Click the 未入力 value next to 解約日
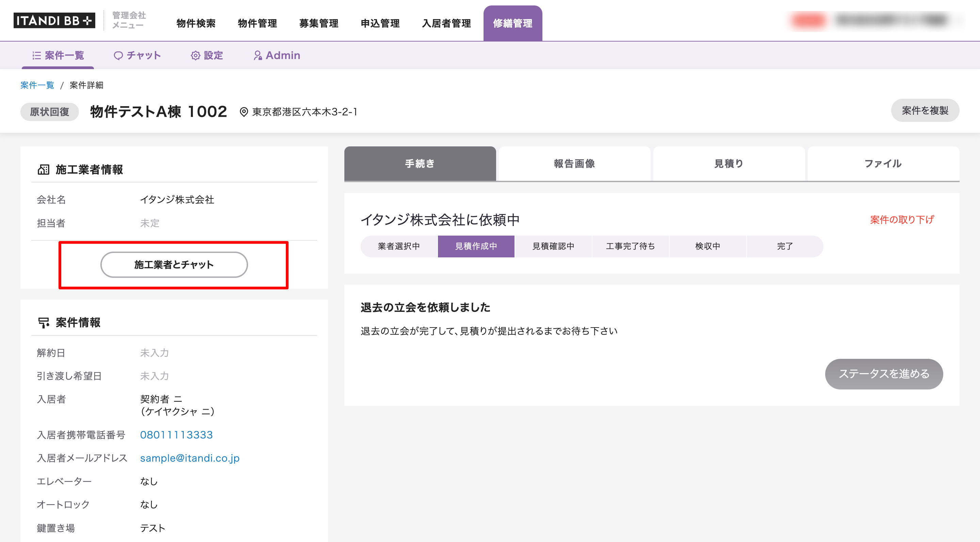Viewport: 980px width, 542px height. point(154,353)
